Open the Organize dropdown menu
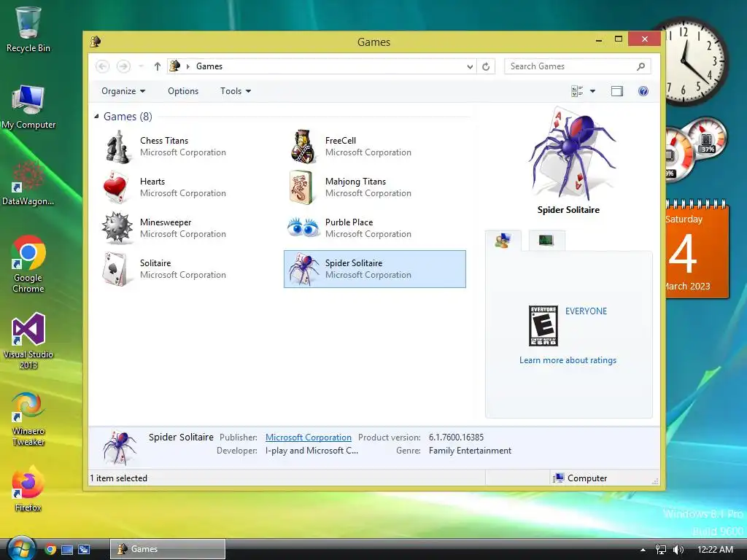 (123, 91)
